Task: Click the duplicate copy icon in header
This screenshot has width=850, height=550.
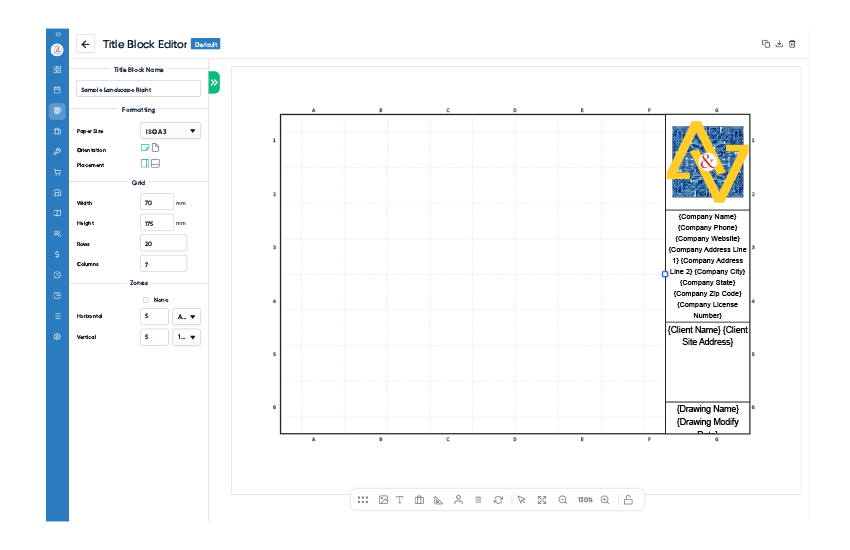Action: point(766,44)
